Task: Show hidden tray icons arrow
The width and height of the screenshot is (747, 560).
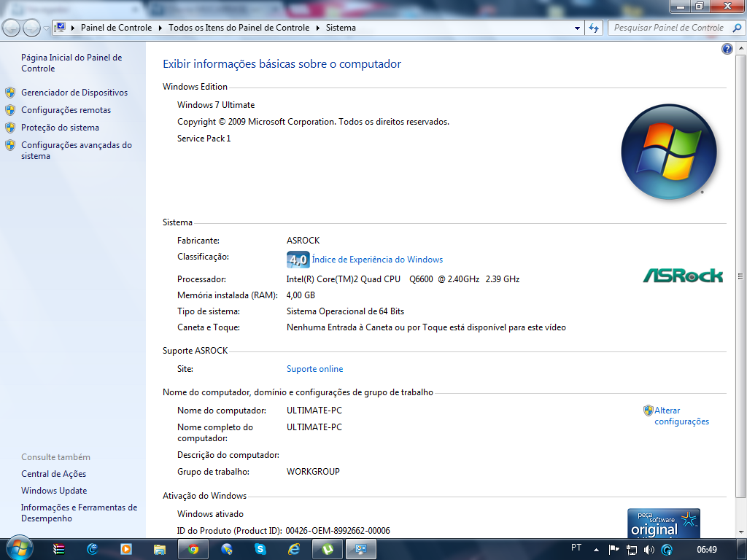Action: (596, 549)
